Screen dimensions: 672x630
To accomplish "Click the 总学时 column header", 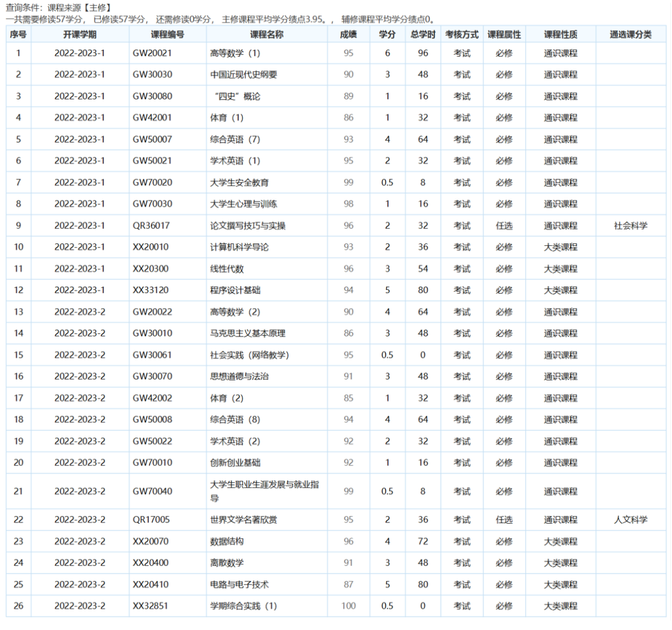I will coord(422,35).
